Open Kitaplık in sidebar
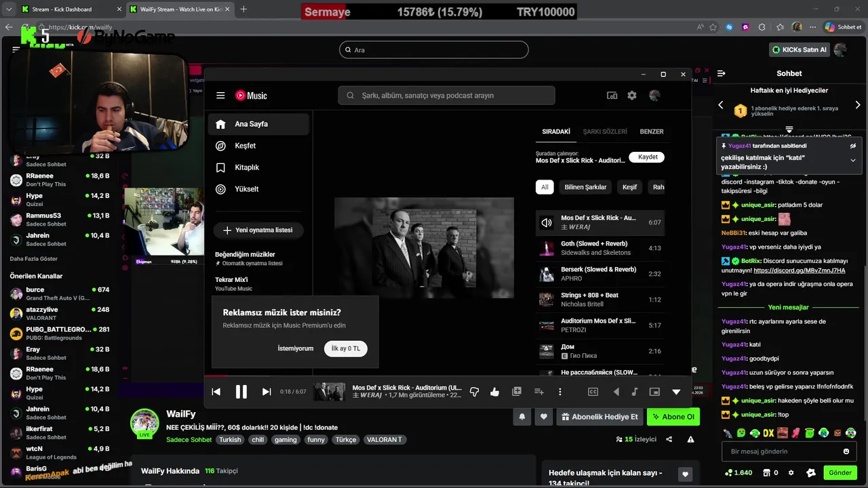Screen dimensions: 868x488 tap(258, 167)
